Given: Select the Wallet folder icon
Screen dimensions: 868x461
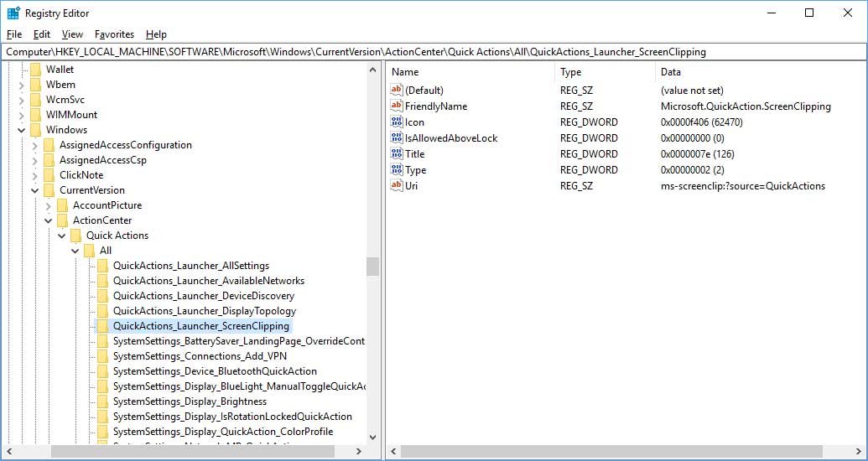Looking at the screenshot, I should coord(36,70).
